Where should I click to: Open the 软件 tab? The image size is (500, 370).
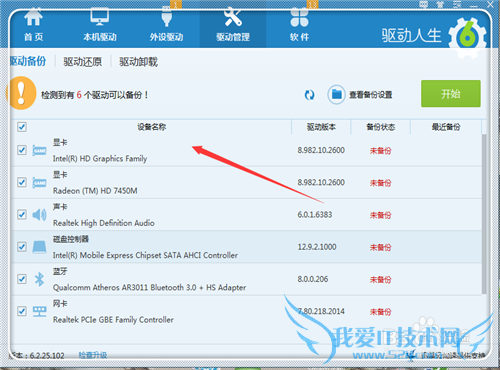point(299,25)
